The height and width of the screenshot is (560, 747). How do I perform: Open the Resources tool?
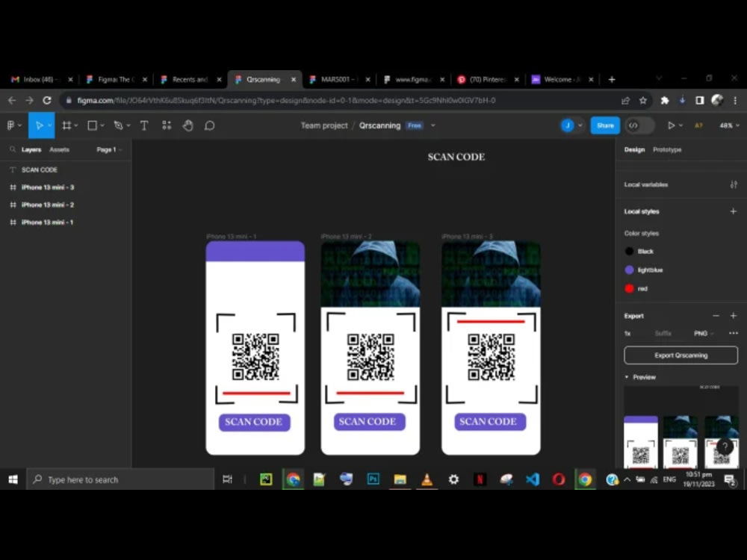point(167,125)
